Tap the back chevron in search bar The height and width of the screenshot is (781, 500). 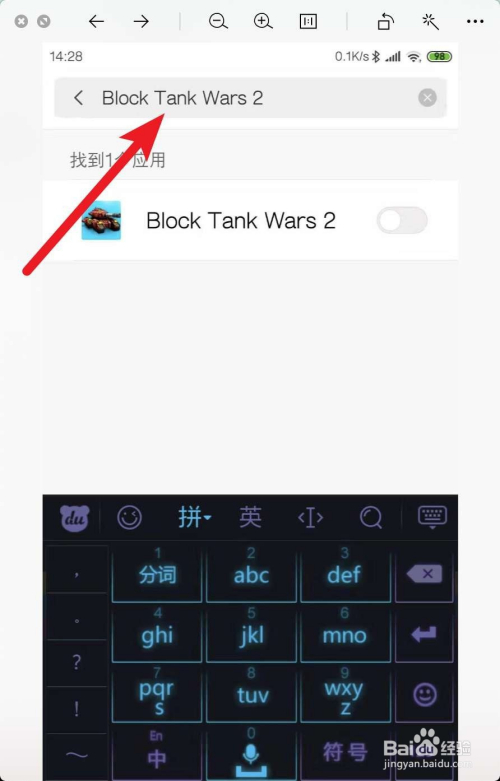coord(78,98)
